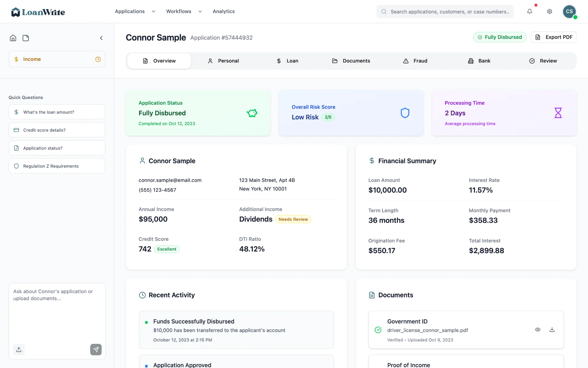Download the driver license PDF
This screenshot has width=588, height=368.
pyautogui.click(x=552, y=330)
